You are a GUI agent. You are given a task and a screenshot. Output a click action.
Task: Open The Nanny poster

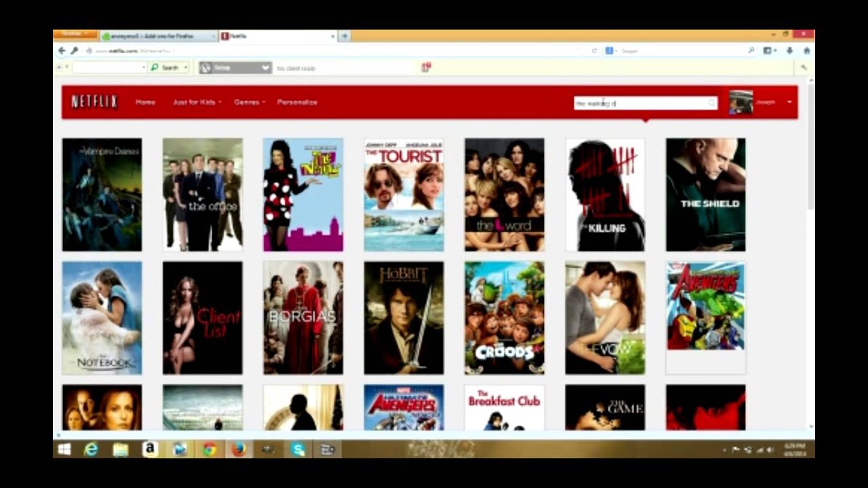tap(303, 195)
